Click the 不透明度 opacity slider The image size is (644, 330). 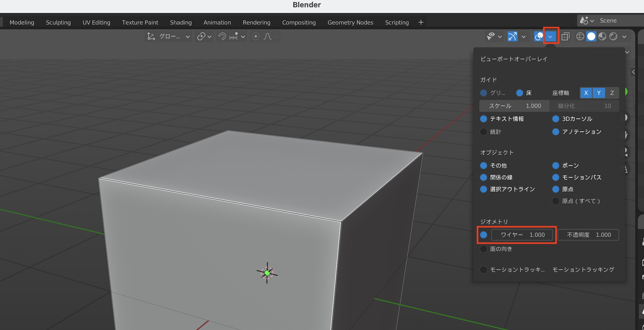point(588,235)
